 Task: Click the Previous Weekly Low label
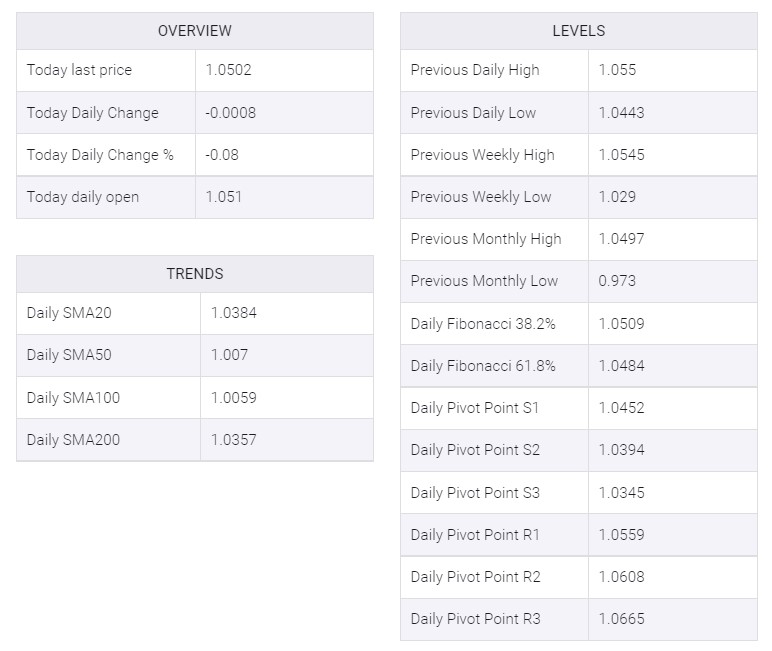pos(481,197)
